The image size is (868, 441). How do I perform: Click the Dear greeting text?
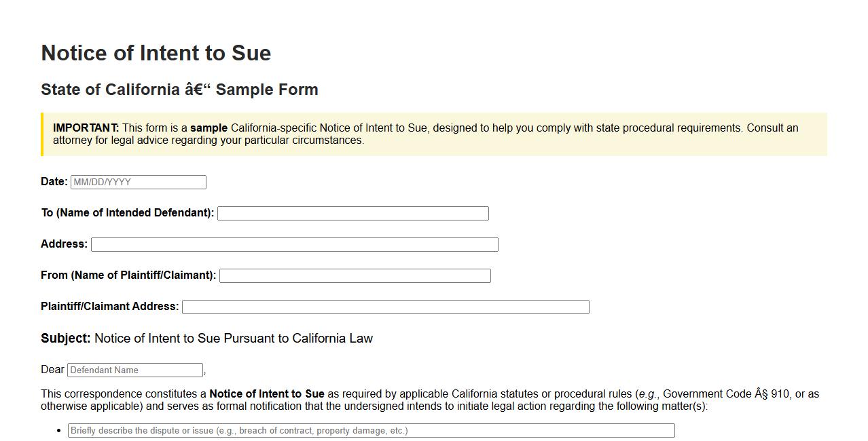tap(52, 369)
